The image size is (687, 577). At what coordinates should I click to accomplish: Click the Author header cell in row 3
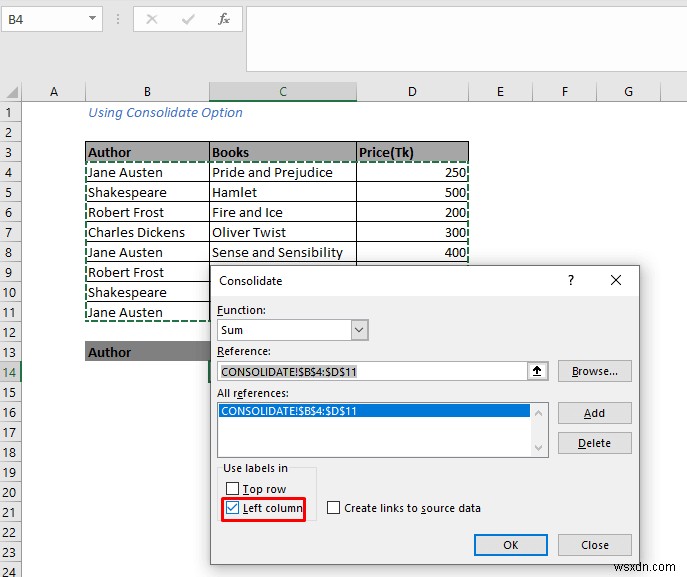tap(147, 152)
